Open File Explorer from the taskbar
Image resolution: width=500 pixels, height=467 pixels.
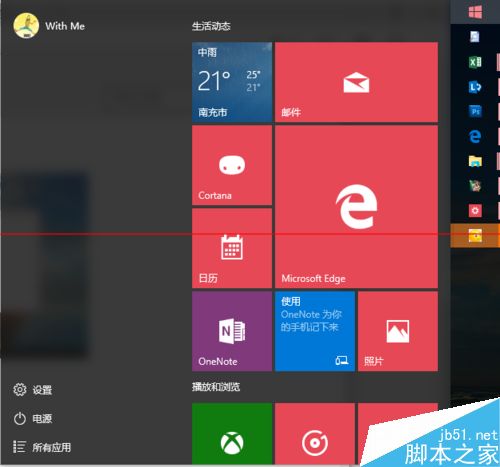(x=475, y=161)
